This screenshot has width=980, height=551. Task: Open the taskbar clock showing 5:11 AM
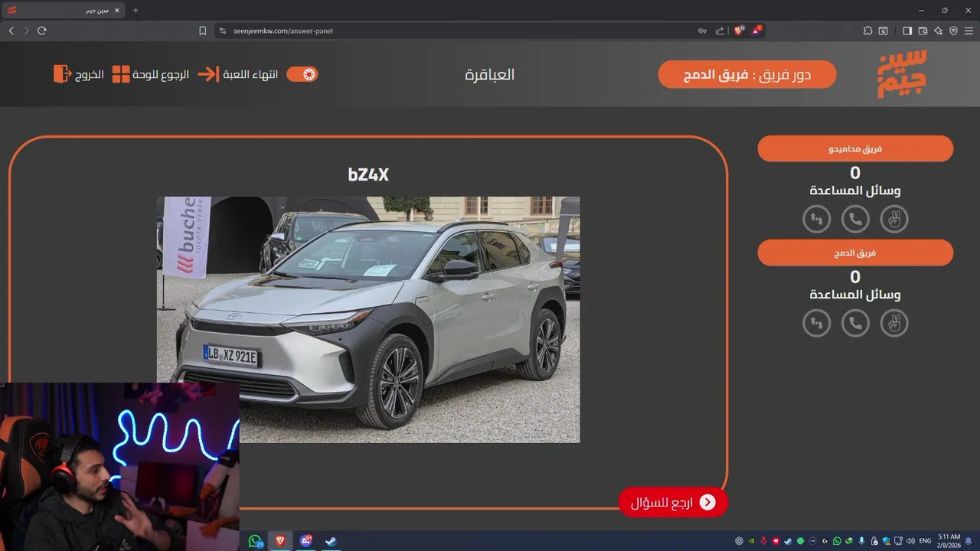[x=949, y=541]
